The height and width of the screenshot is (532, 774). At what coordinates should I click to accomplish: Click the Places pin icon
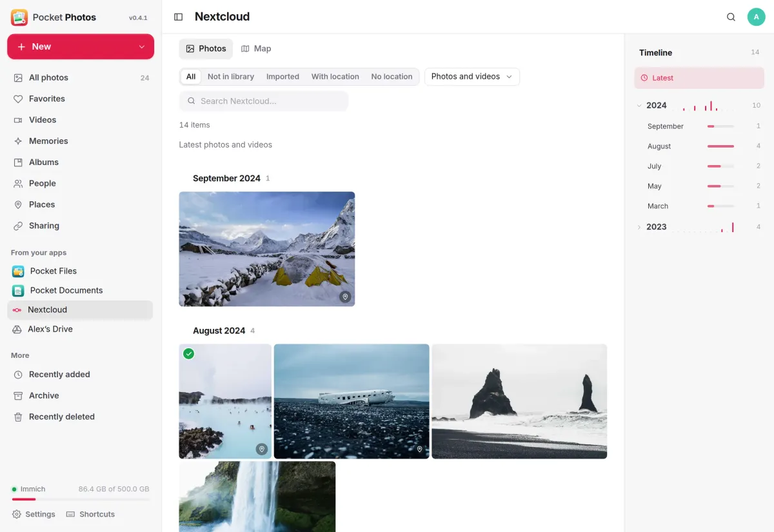(18, 204)
